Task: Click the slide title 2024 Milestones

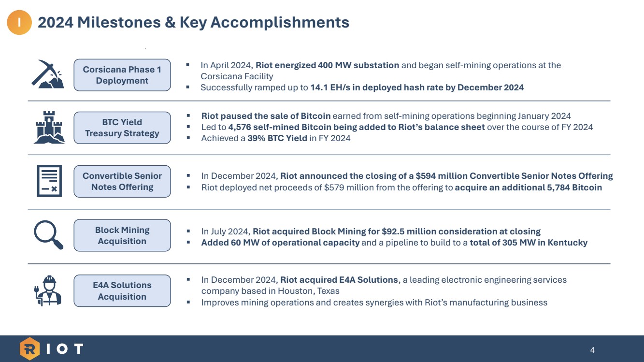Action: tap(193, 22)
